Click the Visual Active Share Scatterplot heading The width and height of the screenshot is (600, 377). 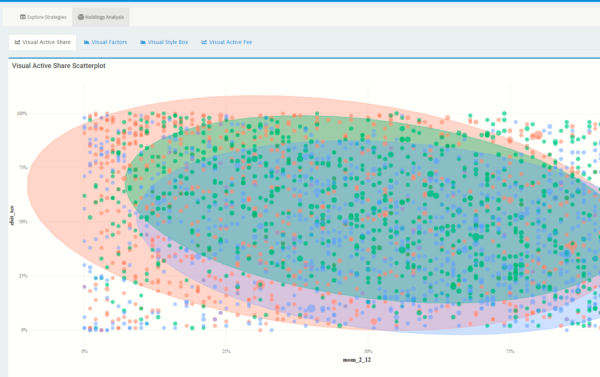click(59, 66)
